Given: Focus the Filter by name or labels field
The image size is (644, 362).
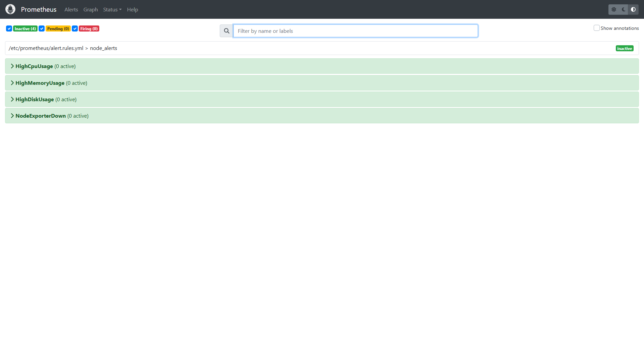Looking at the screenshot, I should point(356,31).
